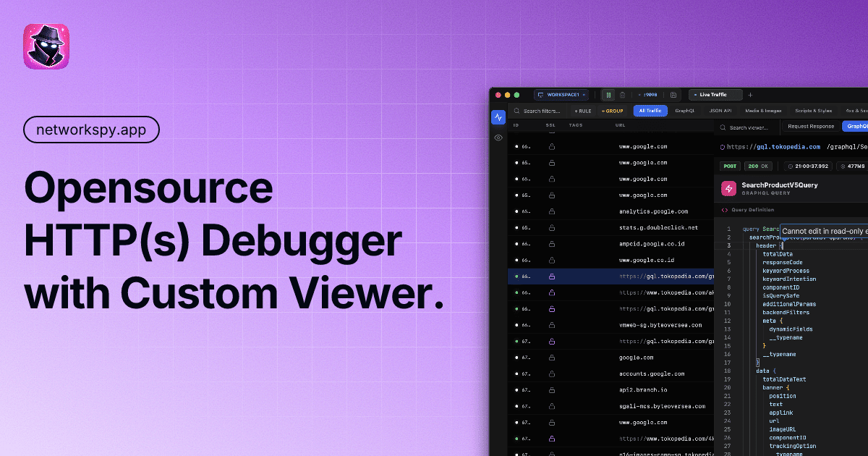Select the JSON API filter tab
The height and width of the screenshot is (456, 868).
tap(720, 111)
